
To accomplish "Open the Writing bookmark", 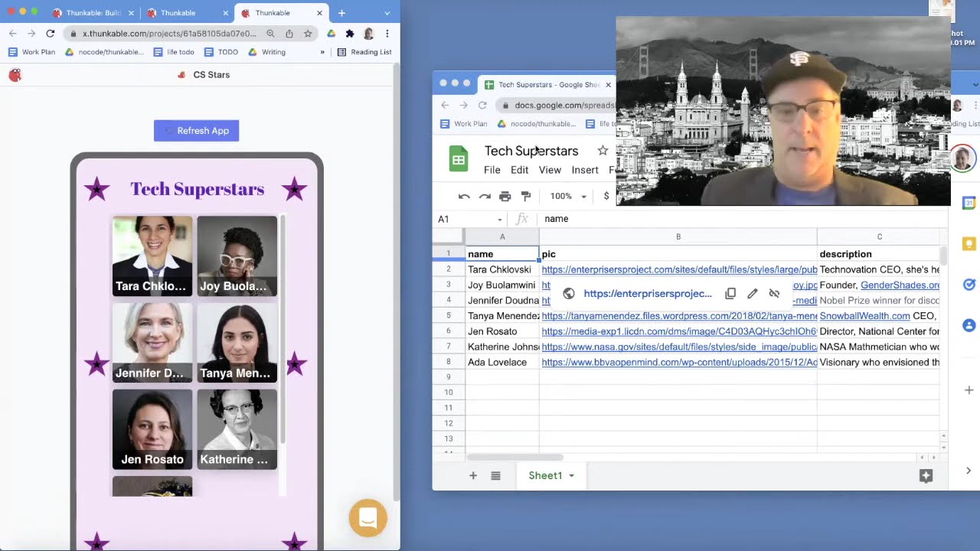I will click(x=267, y=52).
